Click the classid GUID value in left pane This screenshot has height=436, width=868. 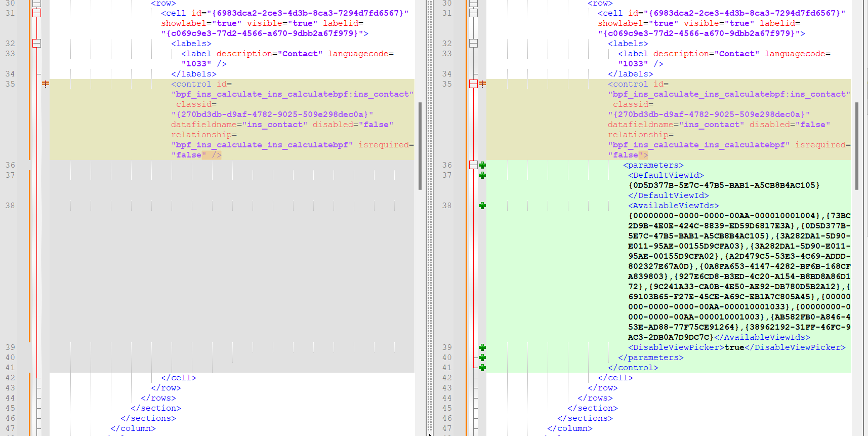click(272, 114)
